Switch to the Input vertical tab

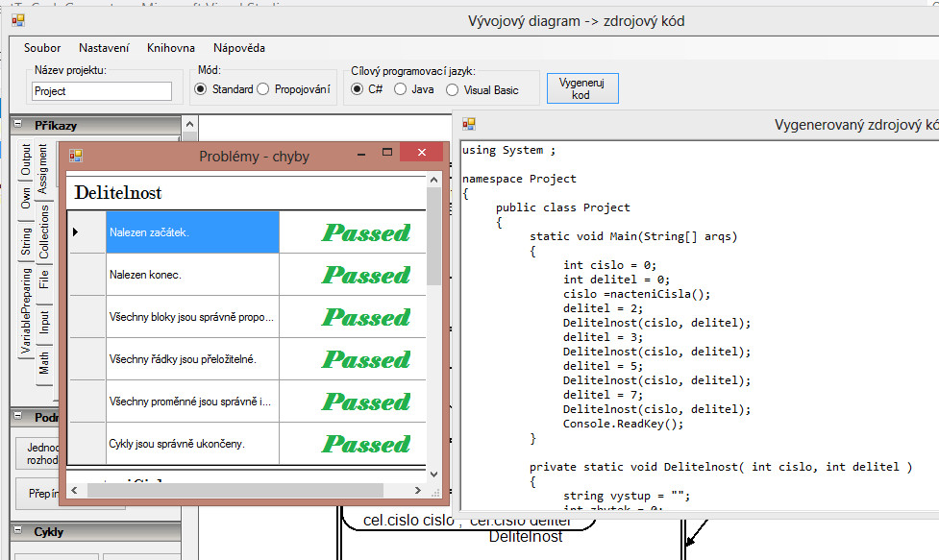pos(43,323)
